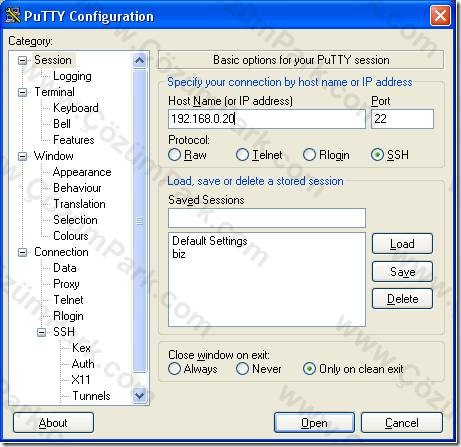Open the Terminal category
The height and width of the screenshot is (447, 461).
point(54,92)
